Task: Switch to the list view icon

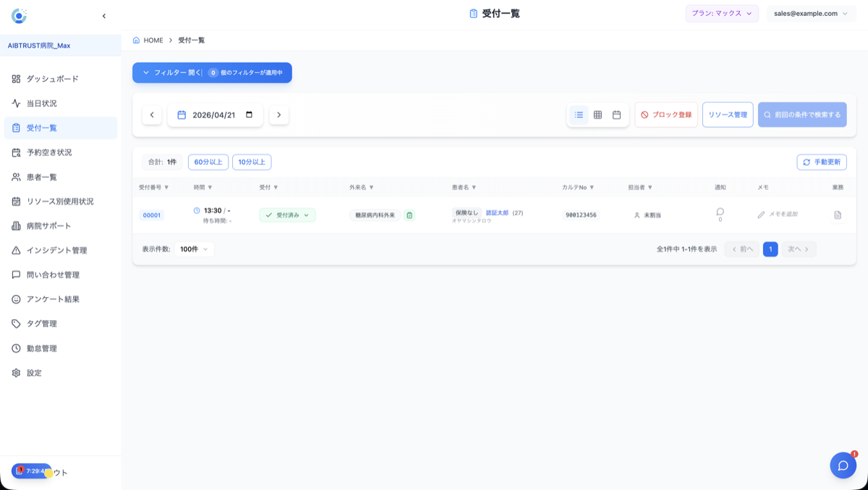Action: click(x=579, y=115)
